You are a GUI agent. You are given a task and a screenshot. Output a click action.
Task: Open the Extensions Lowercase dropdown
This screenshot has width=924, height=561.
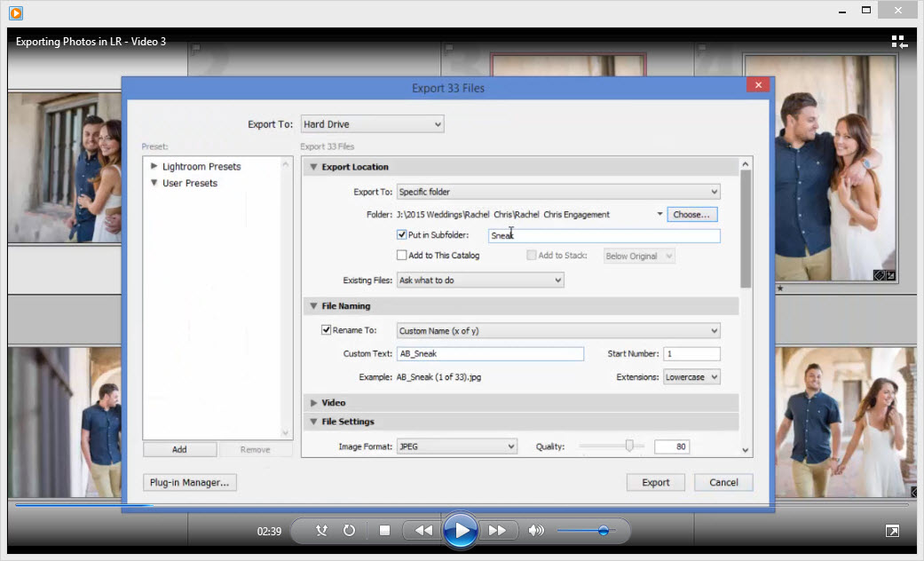pos(691,376)
